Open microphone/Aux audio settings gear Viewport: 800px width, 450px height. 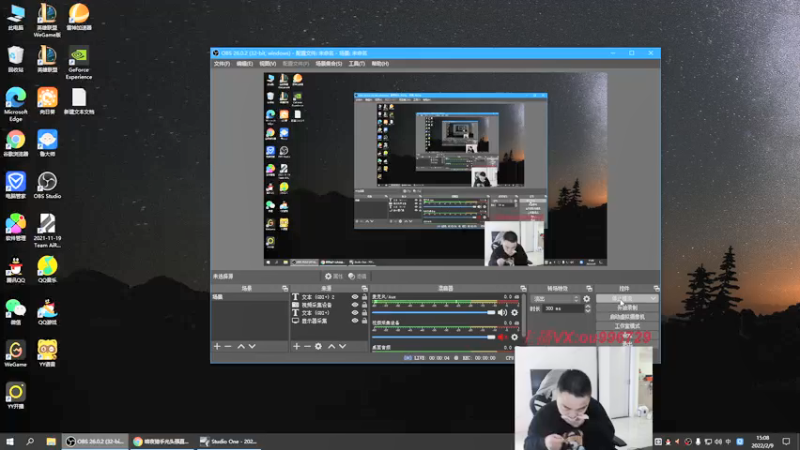[x=514, y=313]
